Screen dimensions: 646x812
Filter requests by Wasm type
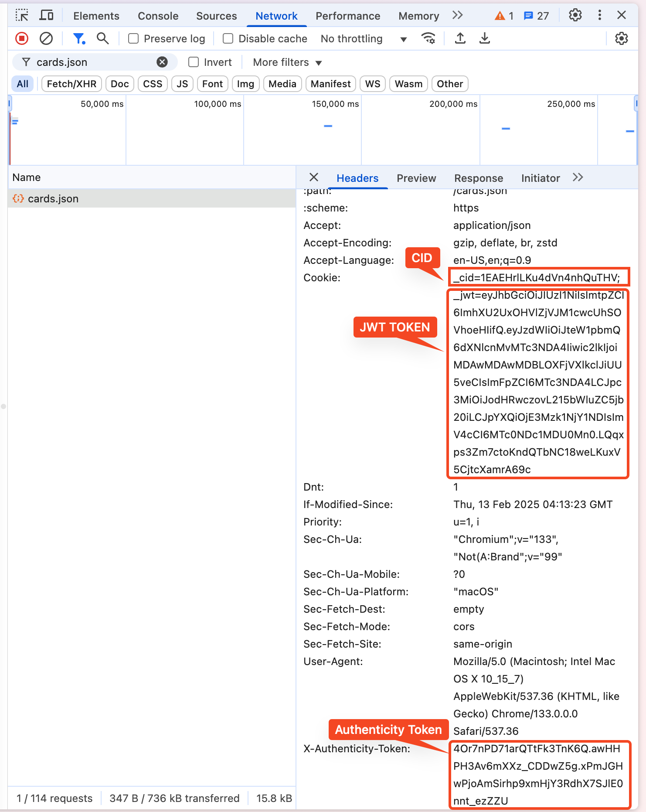[x=408, y=84]
